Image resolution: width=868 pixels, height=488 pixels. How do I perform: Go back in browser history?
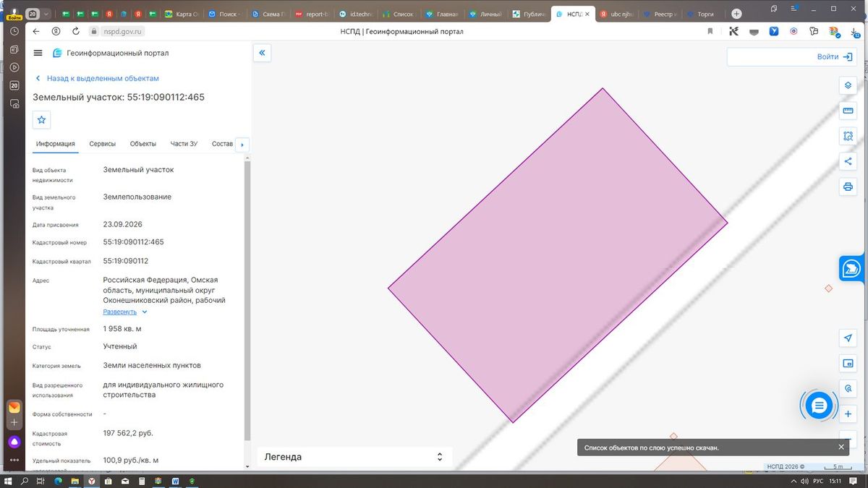(x=35, y=31)
